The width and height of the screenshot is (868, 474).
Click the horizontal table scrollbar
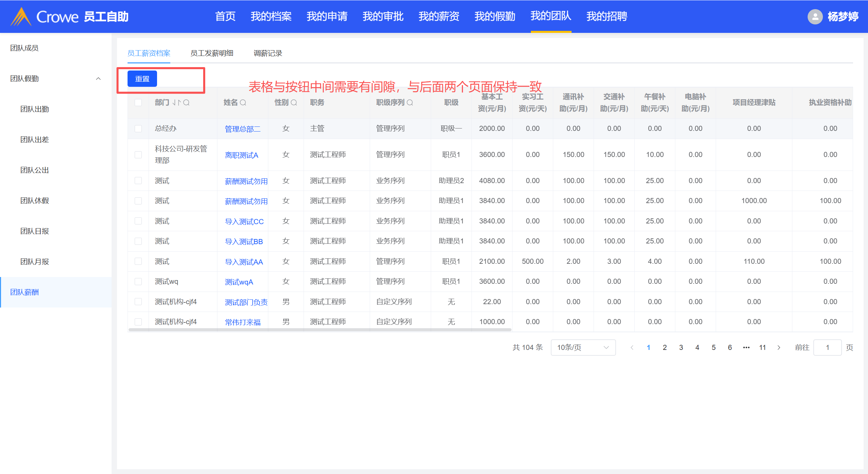pyautogui.click(x=320, y=329)
